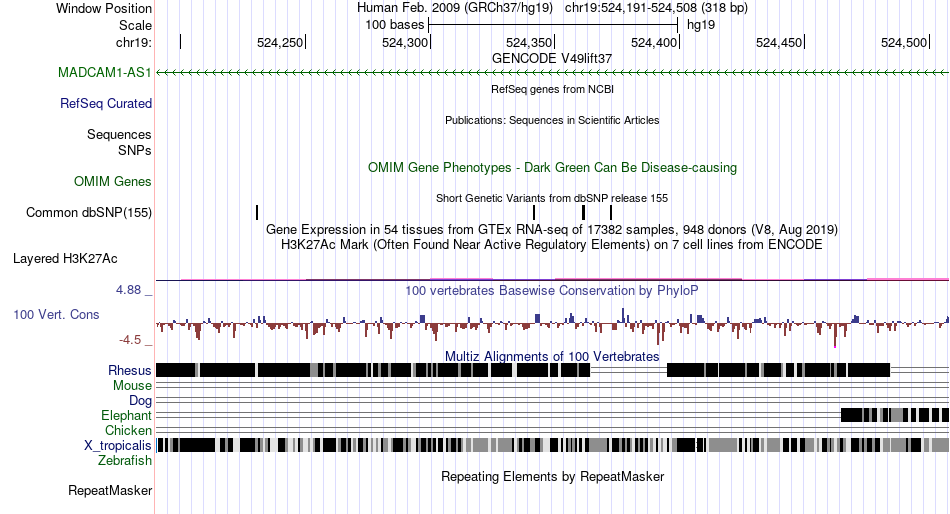This screenshot has width=950, height=514.
Task: Select the Rhesus alignment row label
Action: (129, 371)
